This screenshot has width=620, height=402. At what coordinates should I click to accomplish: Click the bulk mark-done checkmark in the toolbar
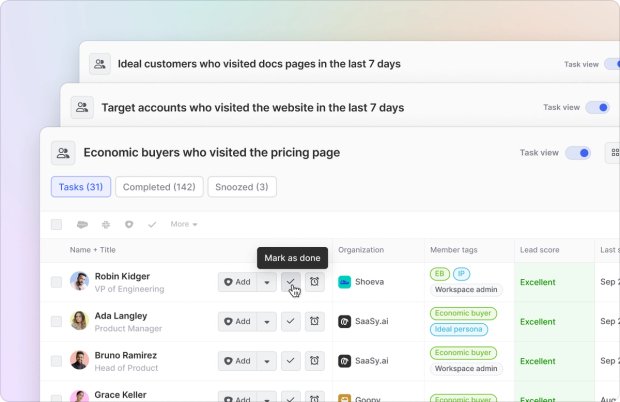[152, 225]
